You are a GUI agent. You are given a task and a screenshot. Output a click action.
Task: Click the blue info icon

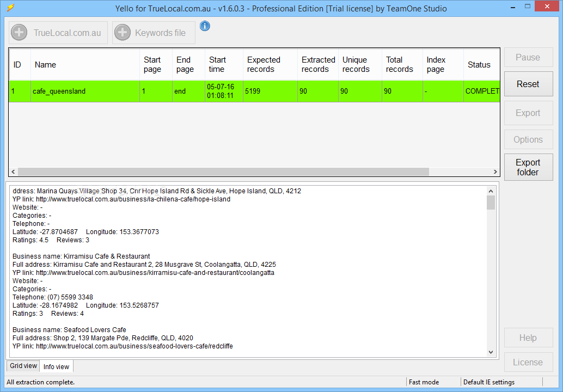point(205,26)
